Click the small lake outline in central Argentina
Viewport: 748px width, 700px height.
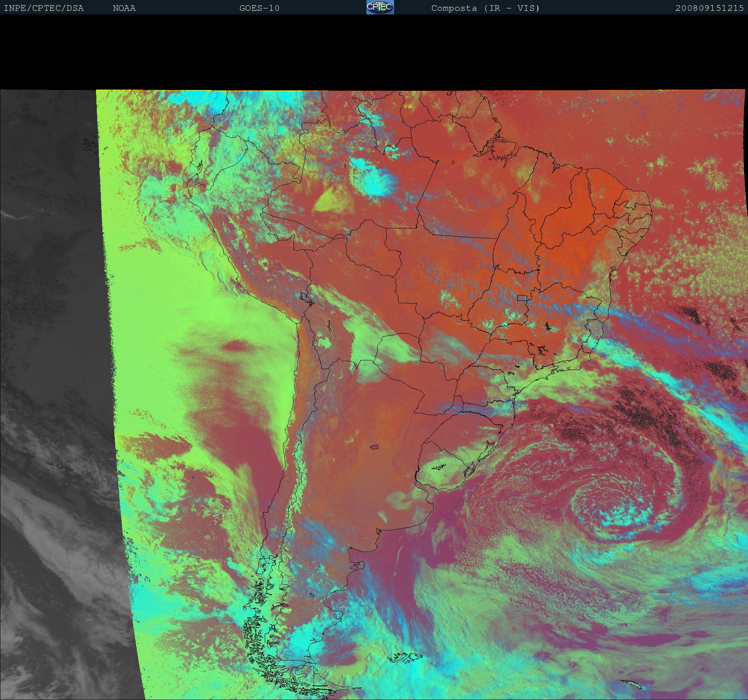click(374, 447)
